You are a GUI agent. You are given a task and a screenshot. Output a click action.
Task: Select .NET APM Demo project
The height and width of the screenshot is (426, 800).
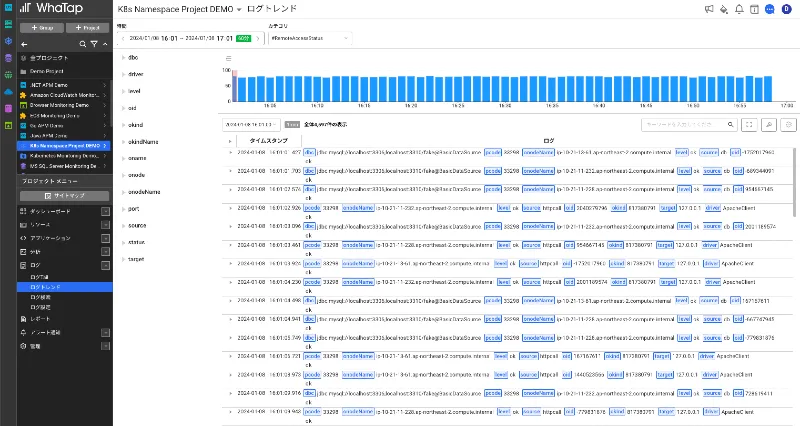tap(64, 85)
